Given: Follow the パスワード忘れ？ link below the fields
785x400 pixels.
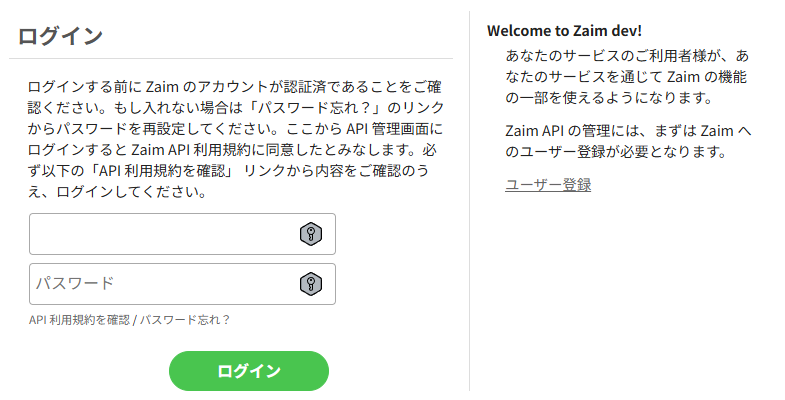Looking at the screenshot, I should coord(185,320).
